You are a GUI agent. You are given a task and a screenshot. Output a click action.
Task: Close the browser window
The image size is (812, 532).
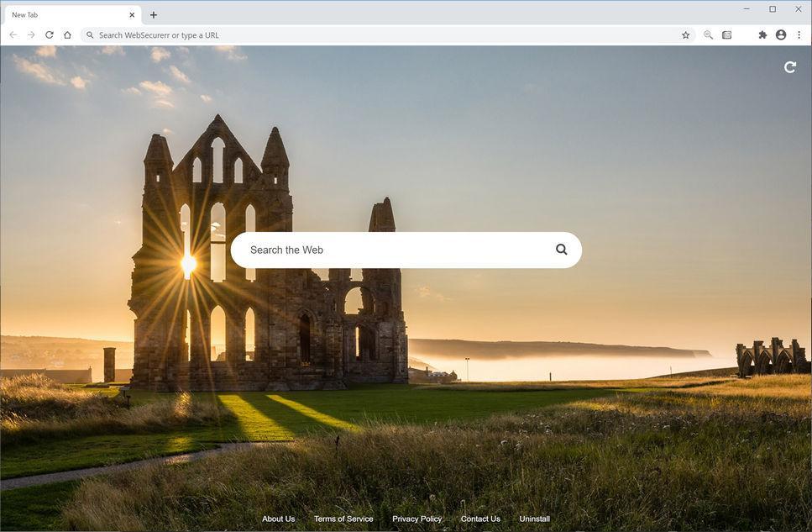pyautogui.click(x=798, y=8)
